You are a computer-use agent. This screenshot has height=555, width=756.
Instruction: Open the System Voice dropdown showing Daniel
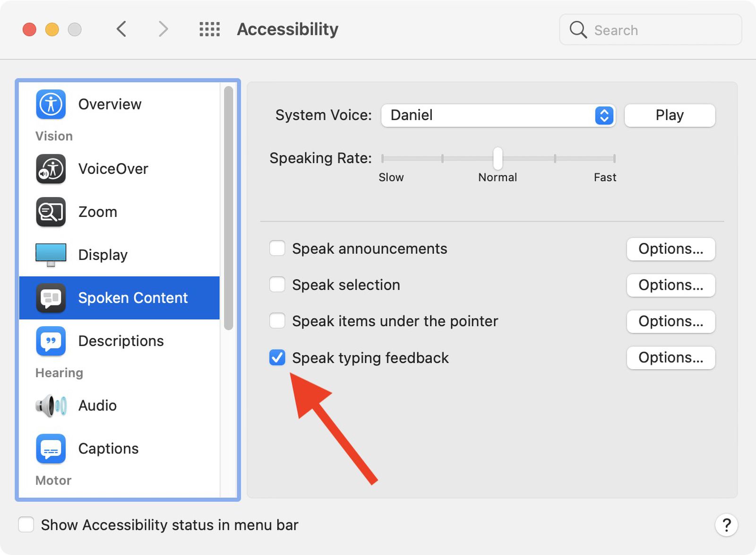pyautogui.click(x=498, y=115)
